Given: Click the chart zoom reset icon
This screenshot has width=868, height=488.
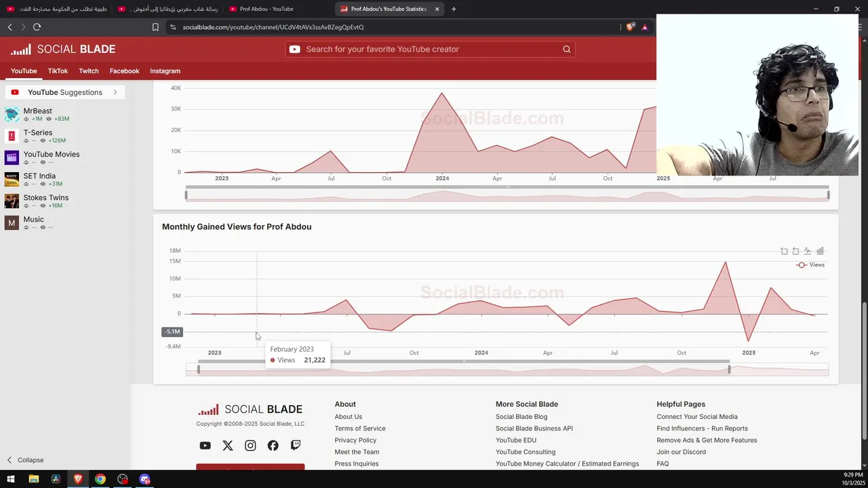Looking at the screenshot, I should pos(795,251).
